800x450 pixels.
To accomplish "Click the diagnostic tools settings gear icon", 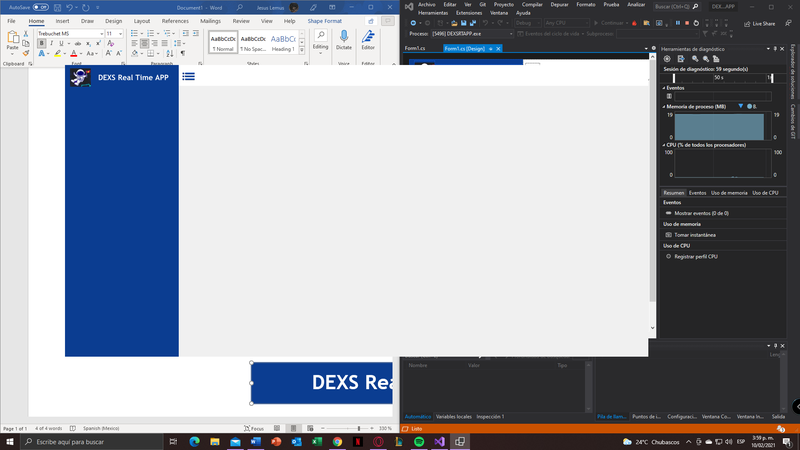I will [668, 59].
